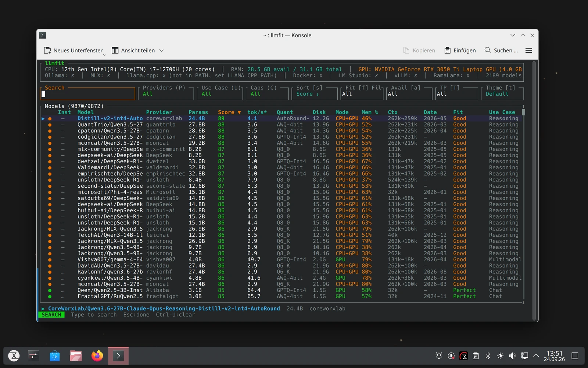Click the empirischtec provider cell
Screen dimensions: 588x368
point(166,174)
